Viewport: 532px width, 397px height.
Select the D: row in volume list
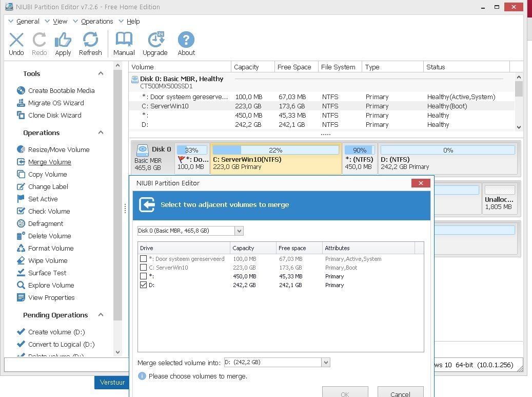pyautogui.click(x=322, y=125)
